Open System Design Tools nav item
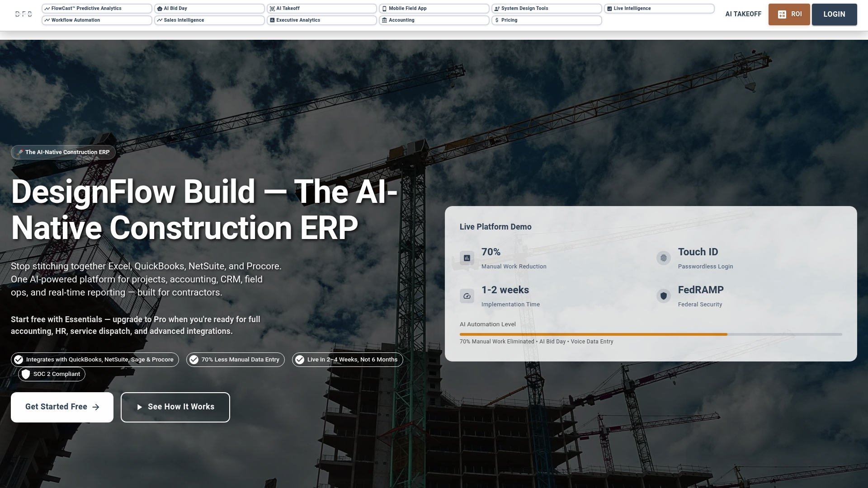The height and width of the screenshot is (488, 868). pyautogui.click(x=547, y=9)
